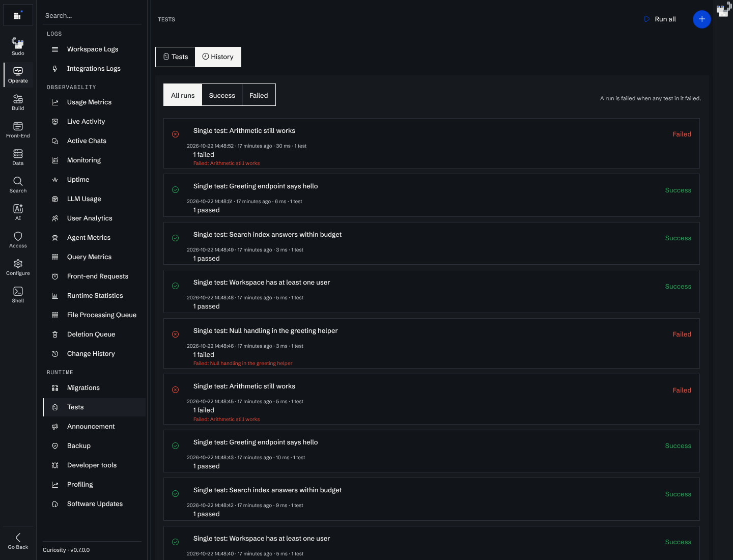
Task: Click the Deletion Queue trash icon
Action: (55, 334)
